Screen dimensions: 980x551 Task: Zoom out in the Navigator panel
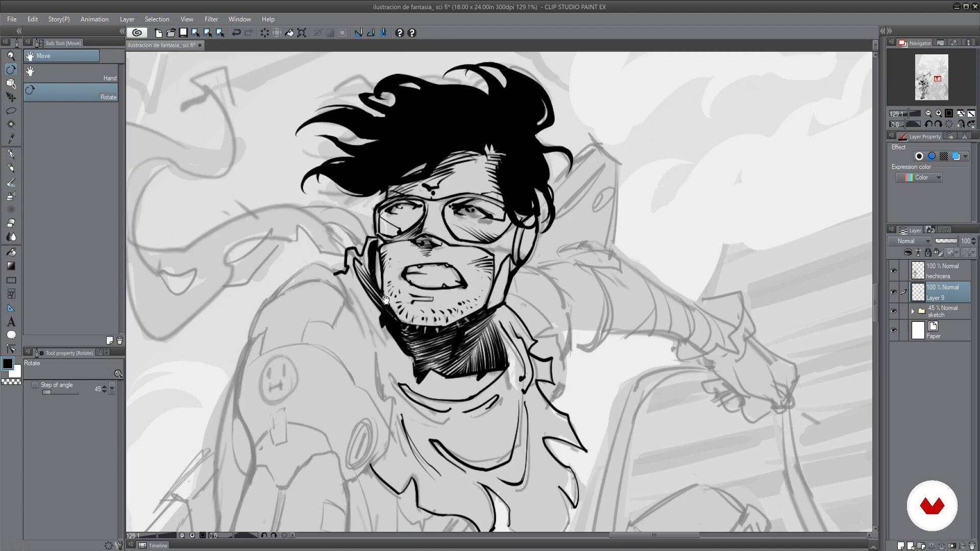928,113
